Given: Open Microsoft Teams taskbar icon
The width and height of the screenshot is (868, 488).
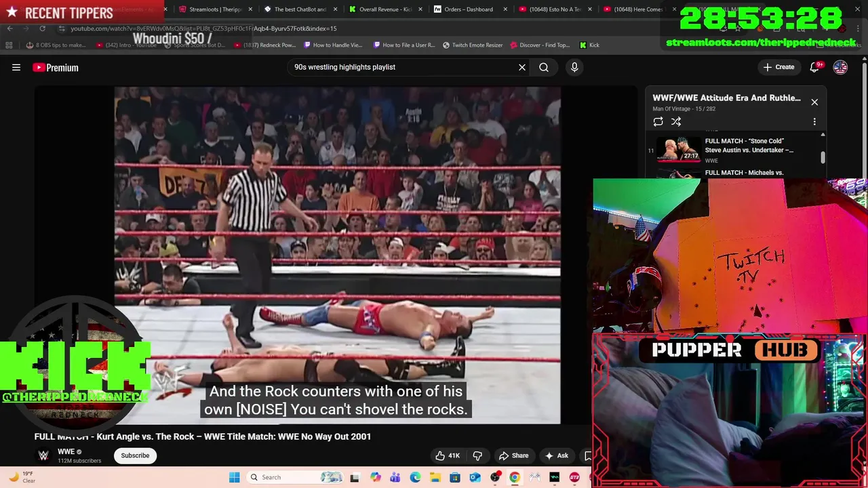Looking at the screenshot, I should click(395, 477).
